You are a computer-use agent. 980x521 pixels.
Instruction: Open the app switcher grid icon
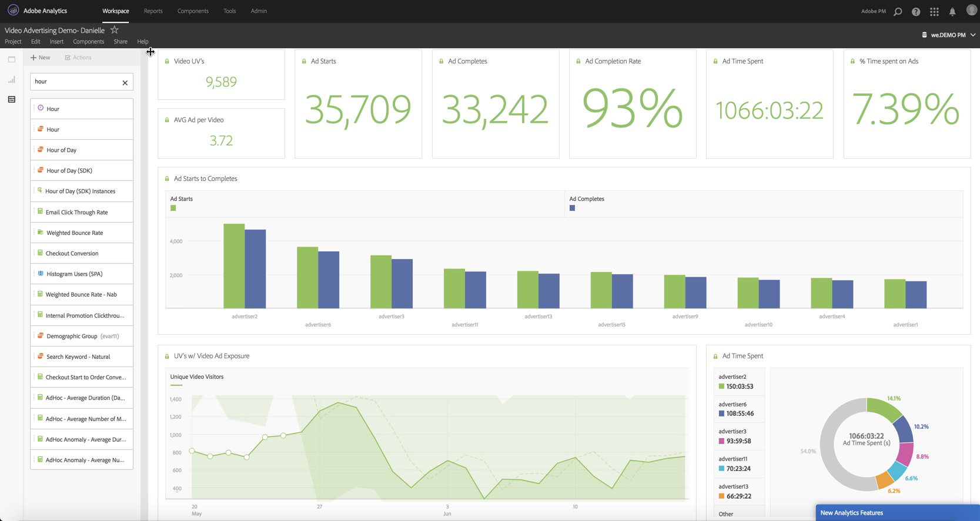(934, 12)
